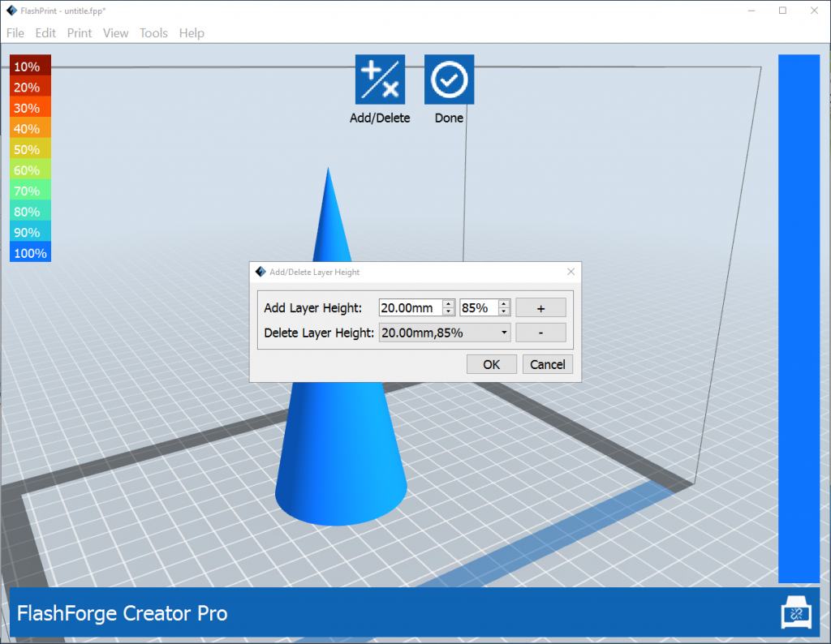Select the 50% color swatch
Screen dimensions: 831x644
click(x=30, y=148)
